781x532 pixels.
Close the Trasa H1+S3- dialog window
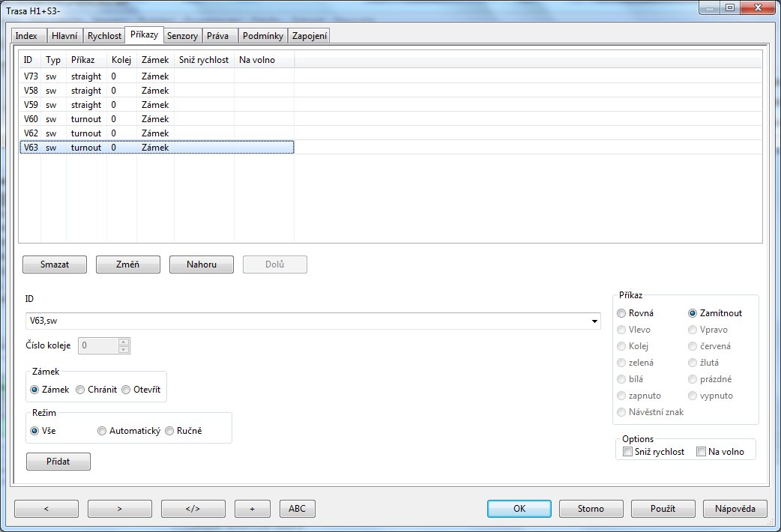[756, 8]
